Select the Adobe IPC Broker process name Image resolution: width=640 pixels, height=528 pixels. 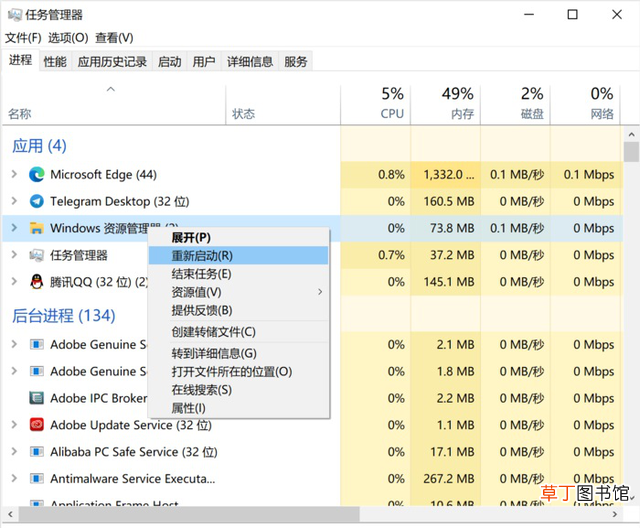[x=98, y=398]
